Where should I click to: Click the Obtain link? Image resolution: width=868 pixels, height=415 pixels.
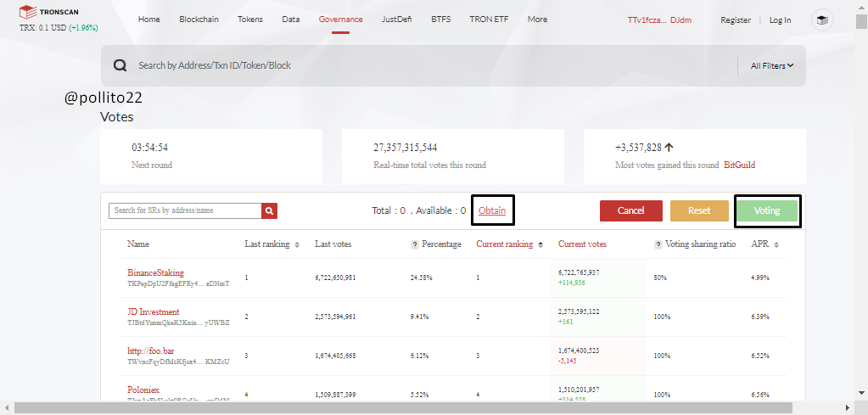tap(492, 210)
